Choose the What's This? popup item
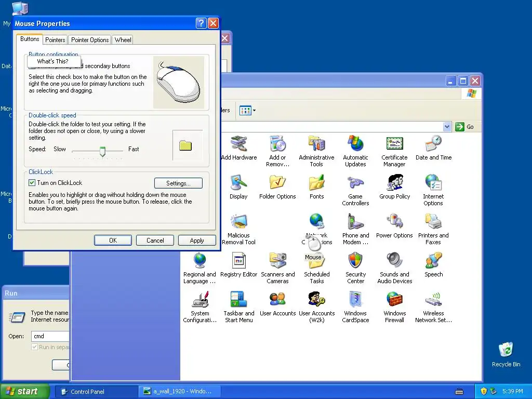The width and height of the screenshot is (532, 399). click(53, 61)
